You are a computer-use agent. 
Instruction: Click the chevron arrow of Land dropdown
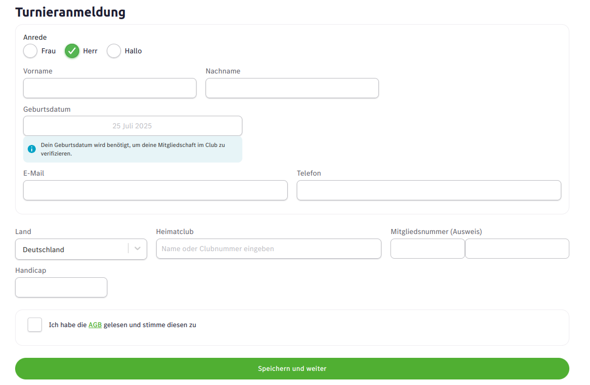[137, 248]
